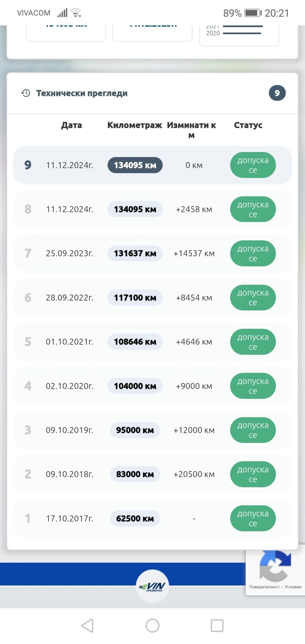Tap the 134095 км pill in row 9

point(135,165)
